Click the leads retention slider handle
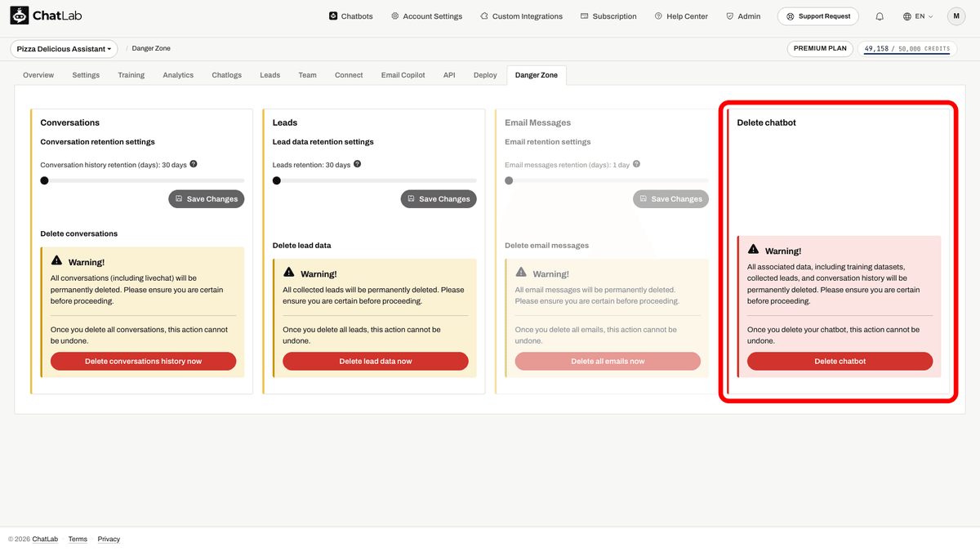Image resolution: width=980 pixels, height=551 pixels. point(277,180)
